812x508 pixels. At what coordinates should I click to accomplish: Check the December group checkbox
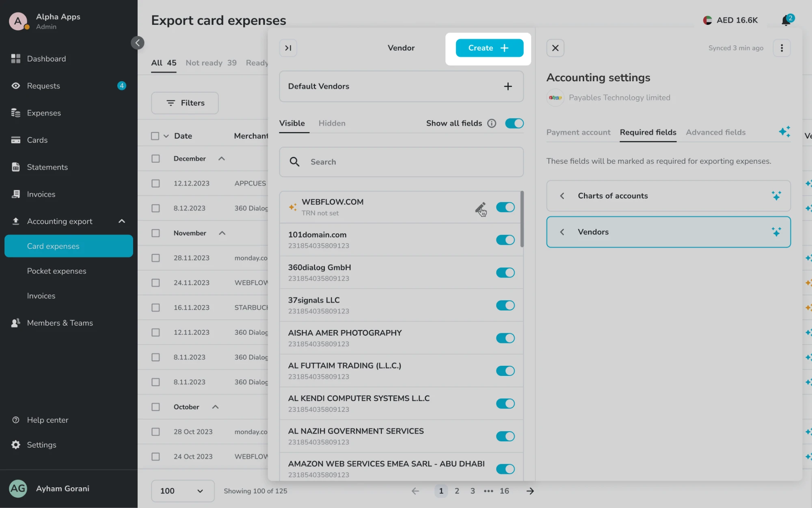click(x=155, y=158)
